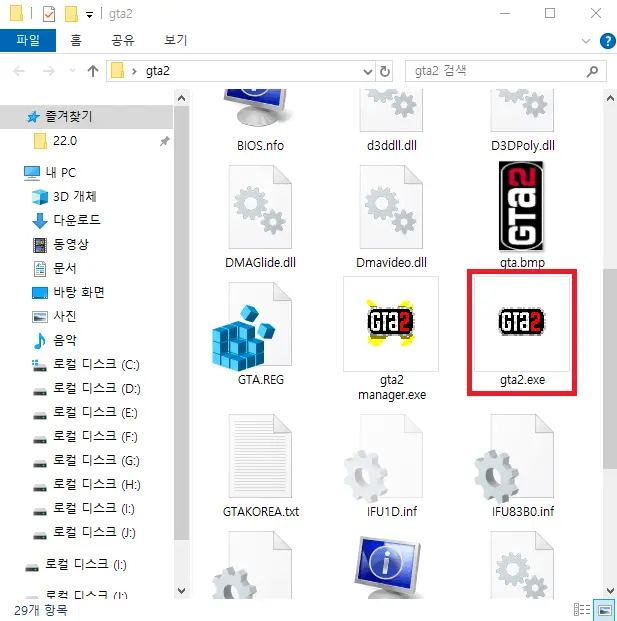Open address bar history dropdown
This screenshot has height=621, width=617.
[x=368, y=72]
